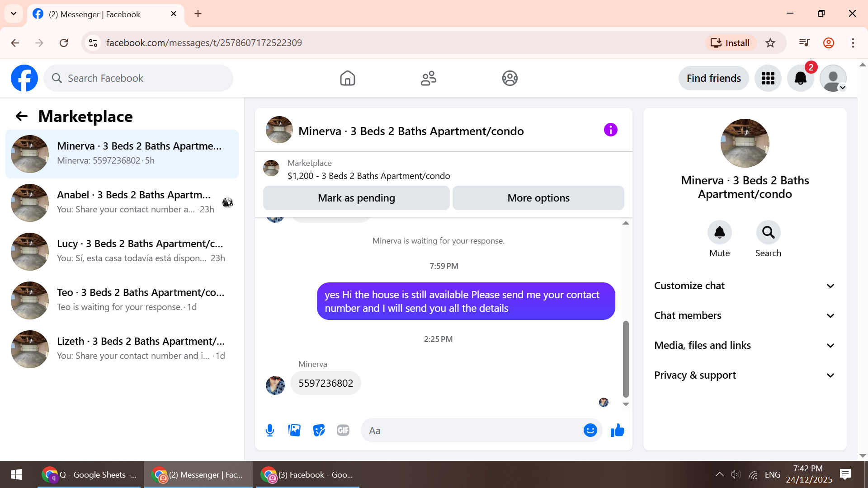
Task: Choose an emoji with the smiley icon
Action: pos(590,431)
